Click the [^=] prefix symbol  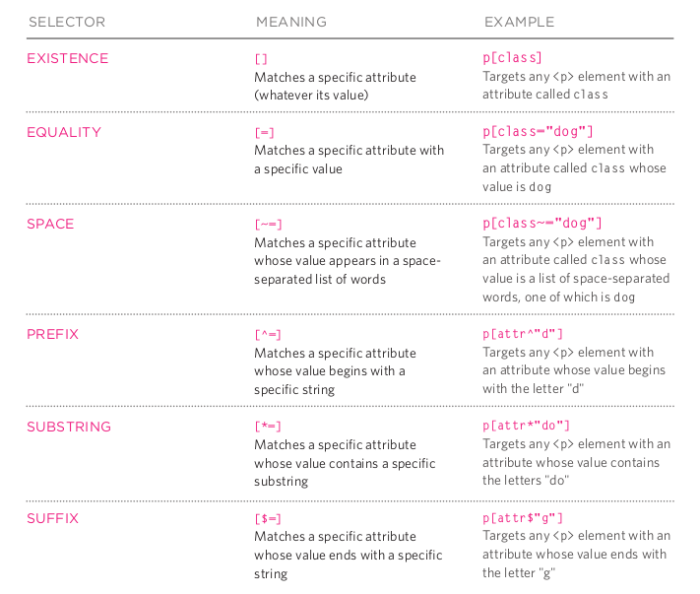pyautogui.click(x=268, y=335)
